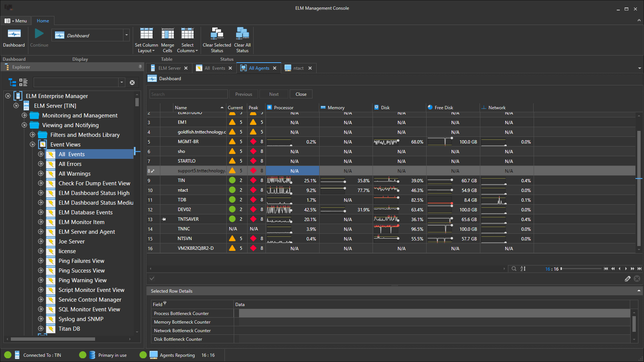
Task: Select the Home ribbon tab
Action: (x=43, y=21)
